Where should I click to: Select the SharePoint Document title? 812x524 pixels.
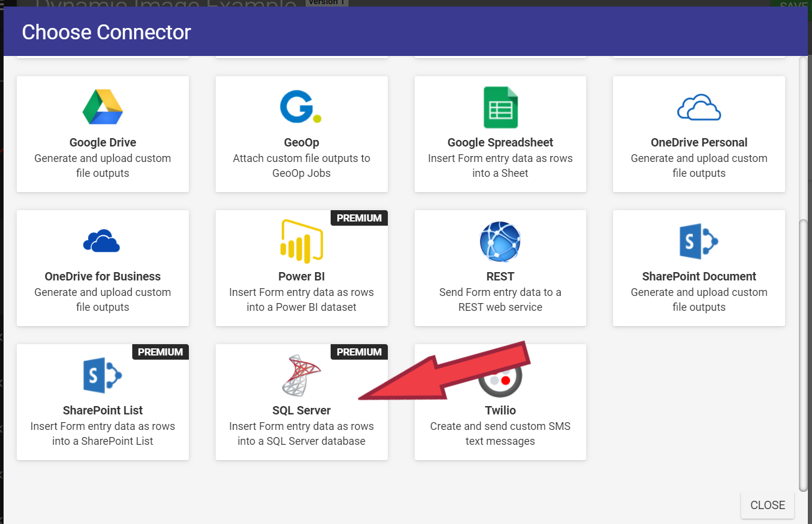tap(699, 276)
